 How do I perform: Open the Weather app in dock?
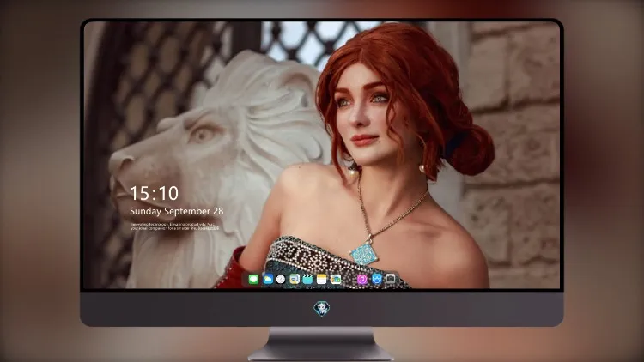268,280
